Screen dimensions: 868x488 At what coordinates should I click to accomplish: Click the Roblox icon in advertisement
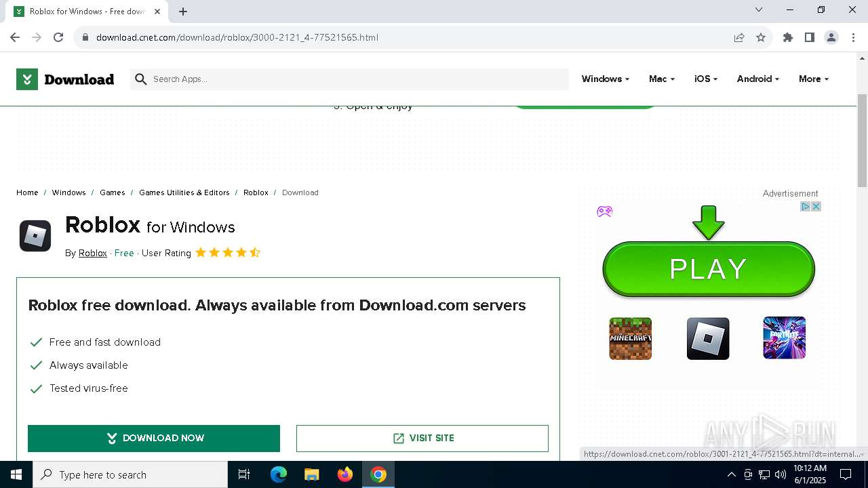708,338
